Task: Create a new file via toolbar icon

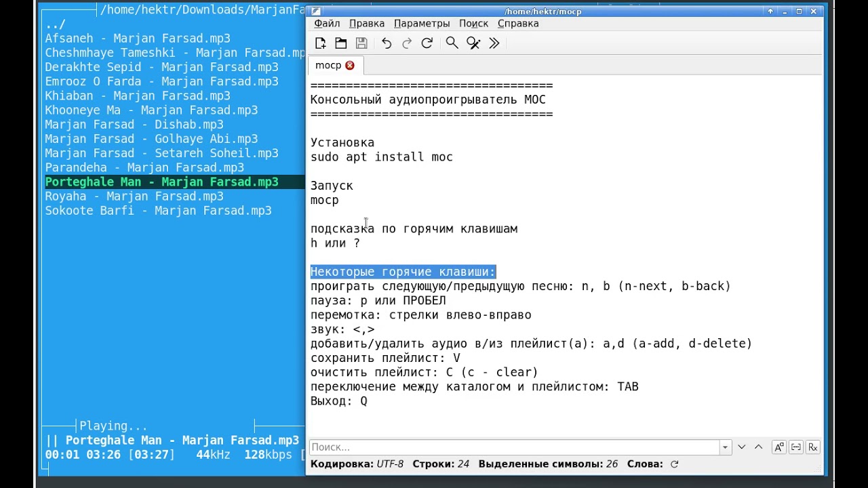Action: pos(321,43)
